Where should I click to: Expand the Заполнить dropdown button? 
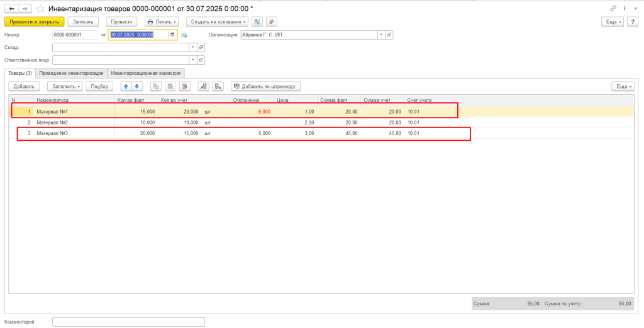click(x=64, y=86)
